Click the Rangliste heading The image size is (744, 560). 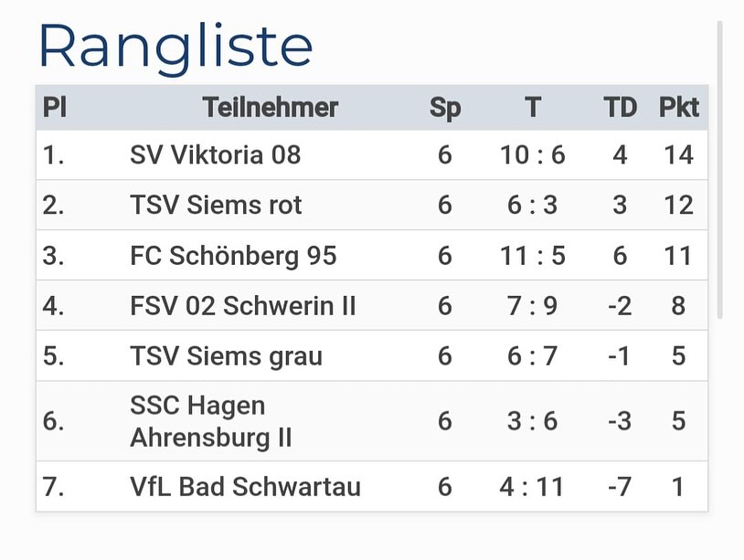[x=175, y=48]
